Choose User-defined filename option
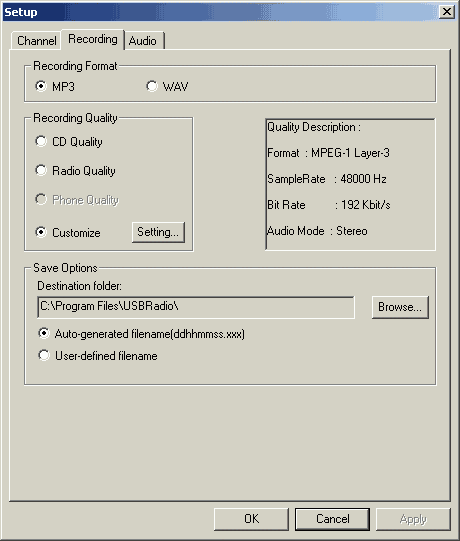The image size is (460, 541). point(98,355)
